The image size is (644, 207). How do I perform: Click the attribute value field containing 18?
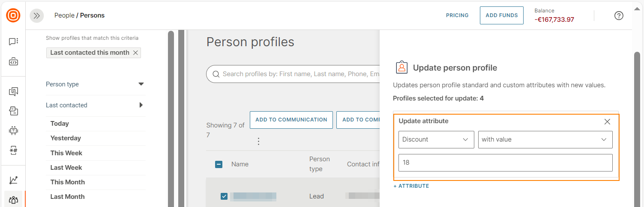coord(505,163)
